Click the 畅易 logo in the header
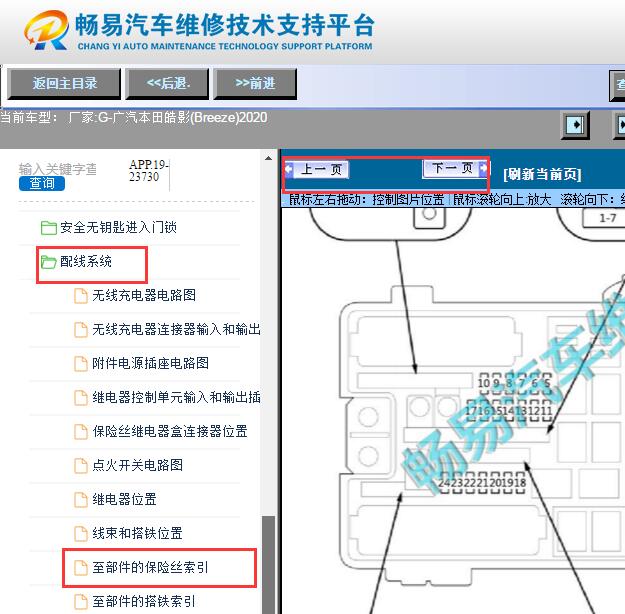The width and height of the screenshot is (625, 614). point(46,30)
